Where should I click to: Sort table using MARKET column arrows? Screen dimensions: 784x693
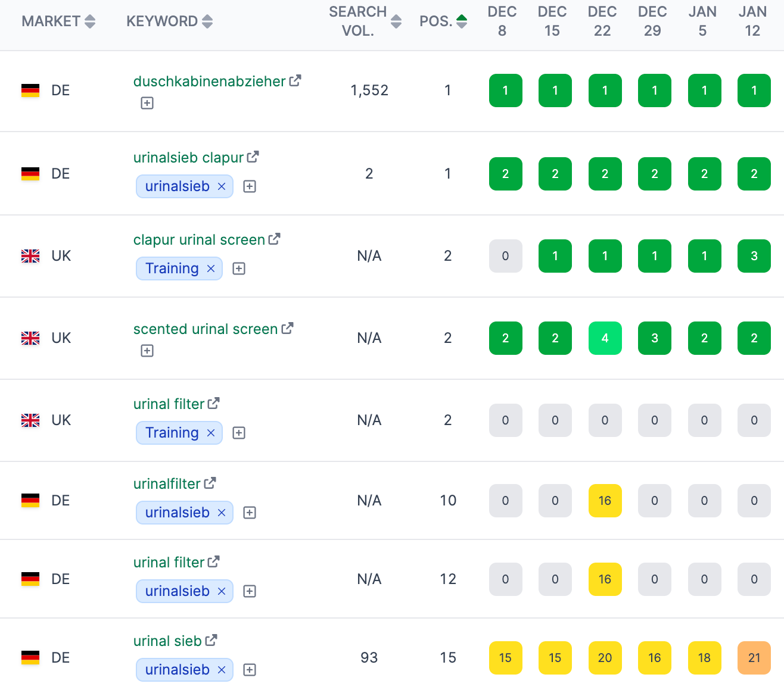pyautogui.click(x=90, y=21)
